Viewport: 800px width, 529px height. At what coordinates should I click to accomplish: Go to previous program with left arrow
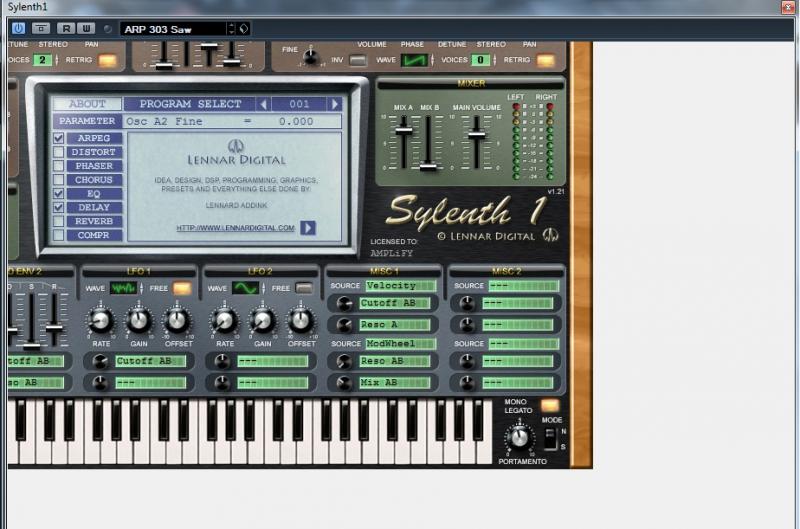[263, 104]
